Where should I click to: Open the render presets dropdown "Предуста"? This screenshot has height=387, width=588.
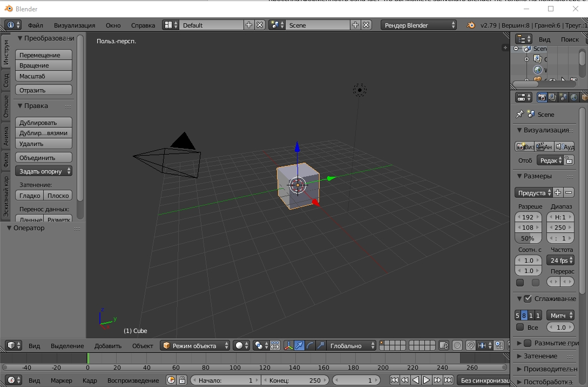tap(533, 193)
